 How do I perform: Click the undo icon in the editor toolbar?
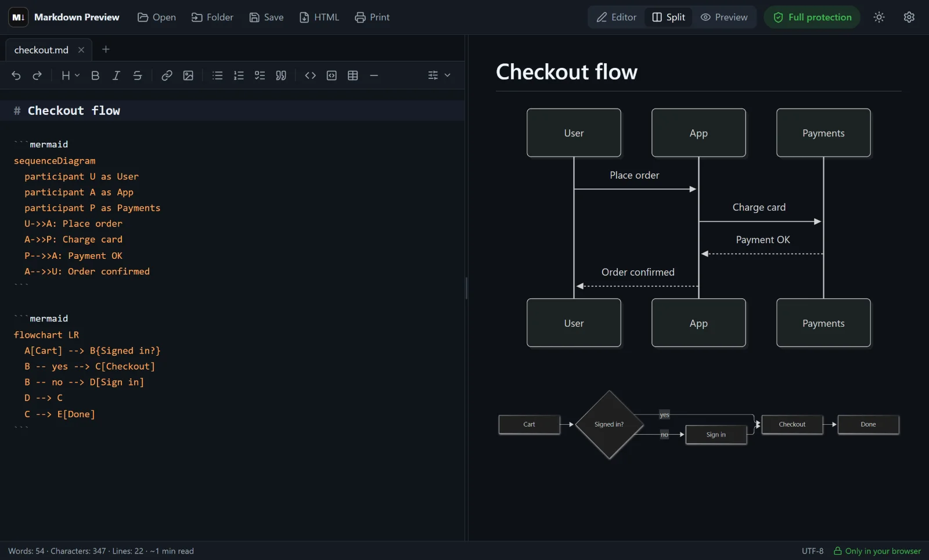(16, 75)
